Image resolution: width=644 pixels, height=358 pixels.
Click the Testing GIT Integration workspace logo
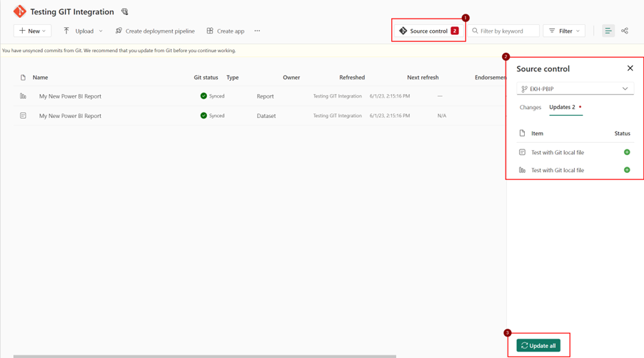[19, 12]
